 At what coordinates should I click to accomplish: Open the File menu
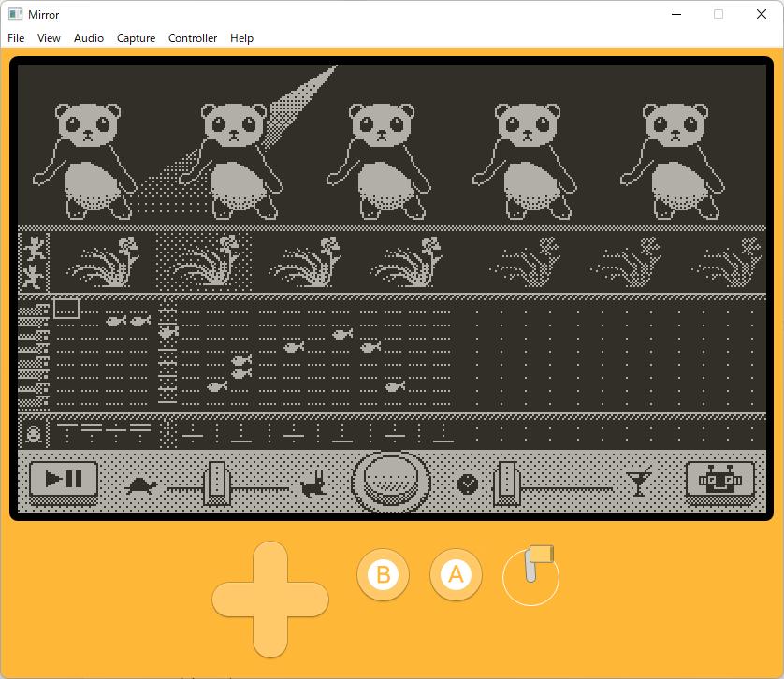[x=16, y=38]
